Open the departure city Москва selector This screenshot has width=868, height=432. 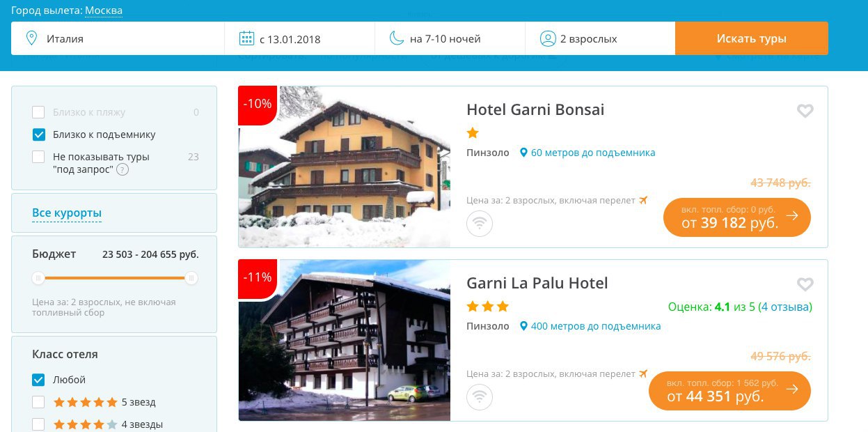(x=104, y=11)
